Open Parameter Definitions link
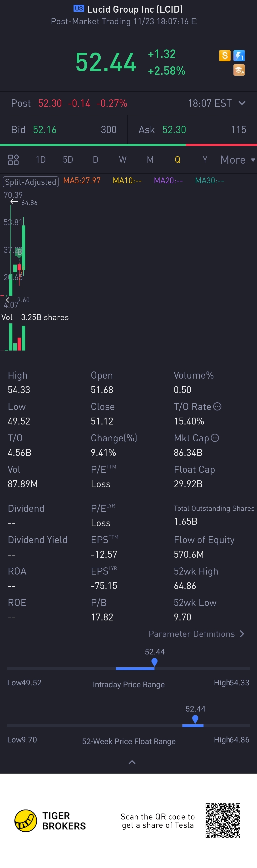This screenshot has height=868, width=257. tap(197, 634)
